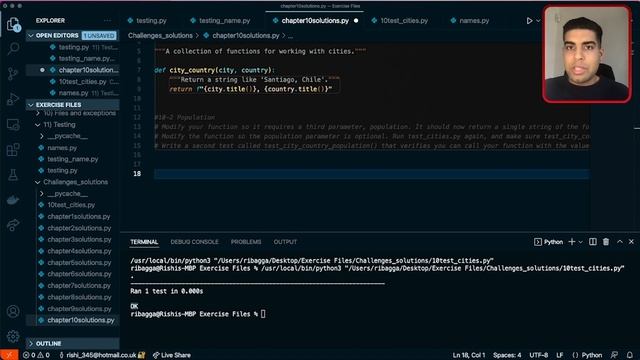Expand the OUTLINE section

[73, 344]
